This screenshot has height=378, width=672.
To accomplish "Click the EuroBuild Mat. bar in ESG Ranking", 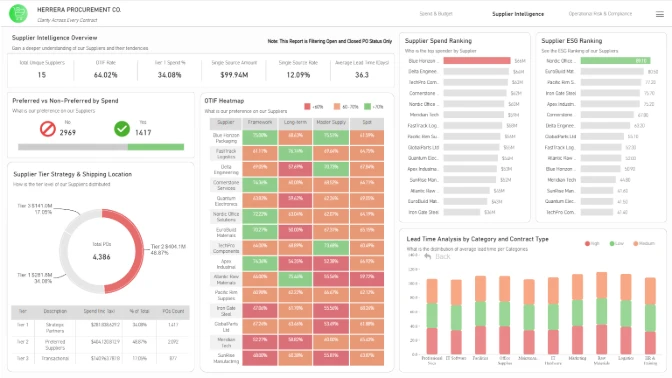I will 612,72.
